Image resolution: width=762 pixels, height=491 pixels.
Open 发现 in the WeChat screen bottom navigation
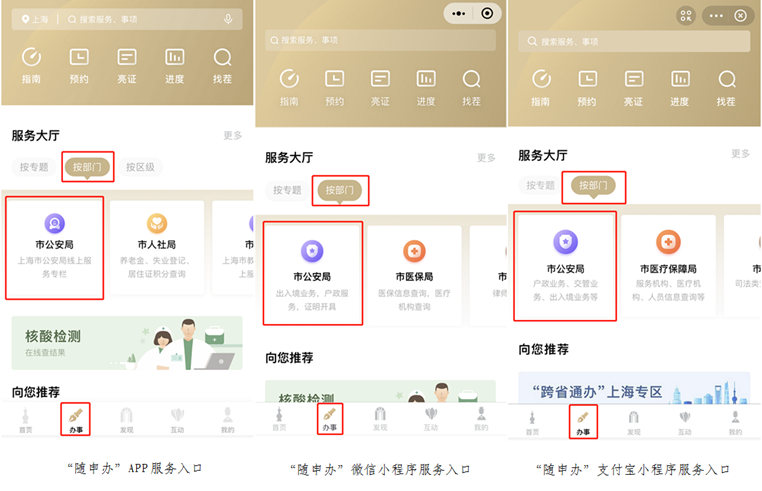click(380, 418)
